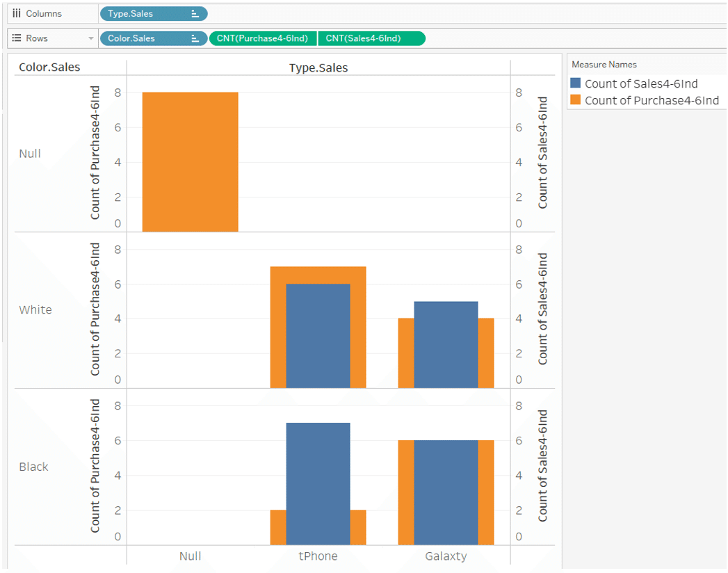Click the Rows shelf icon
Image resolution: width=728 pixels, height=573 pixels.
(x=17, y=38)
